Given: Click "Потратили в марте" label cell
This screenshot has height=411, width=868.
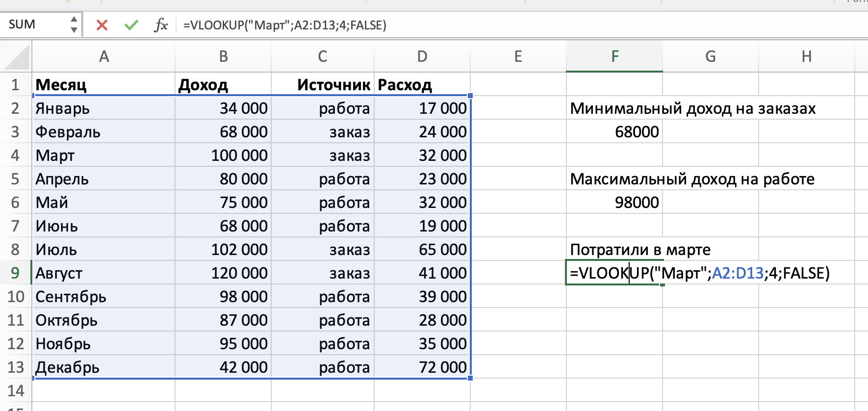Looking at the screenshot, I should 614,250.
